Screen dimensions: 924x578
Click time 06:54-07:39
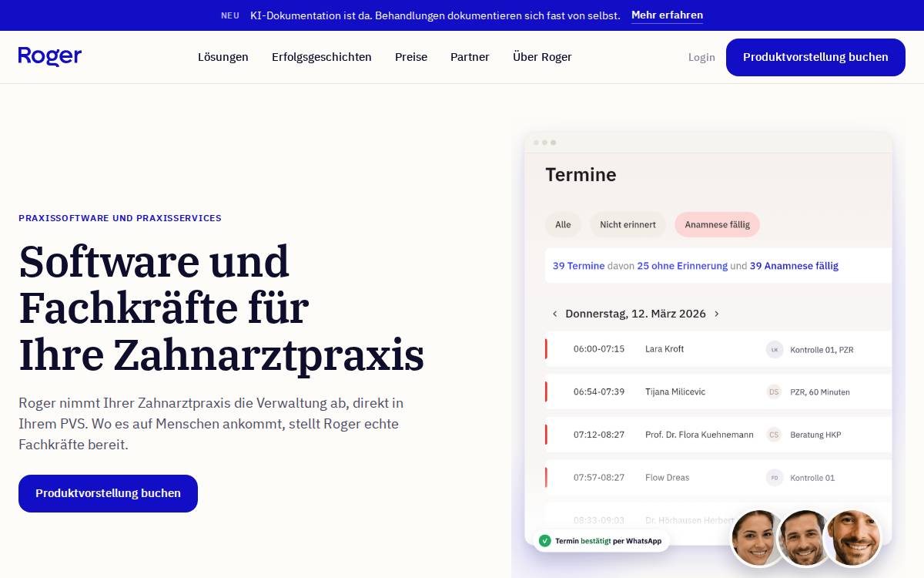point(599,391)
